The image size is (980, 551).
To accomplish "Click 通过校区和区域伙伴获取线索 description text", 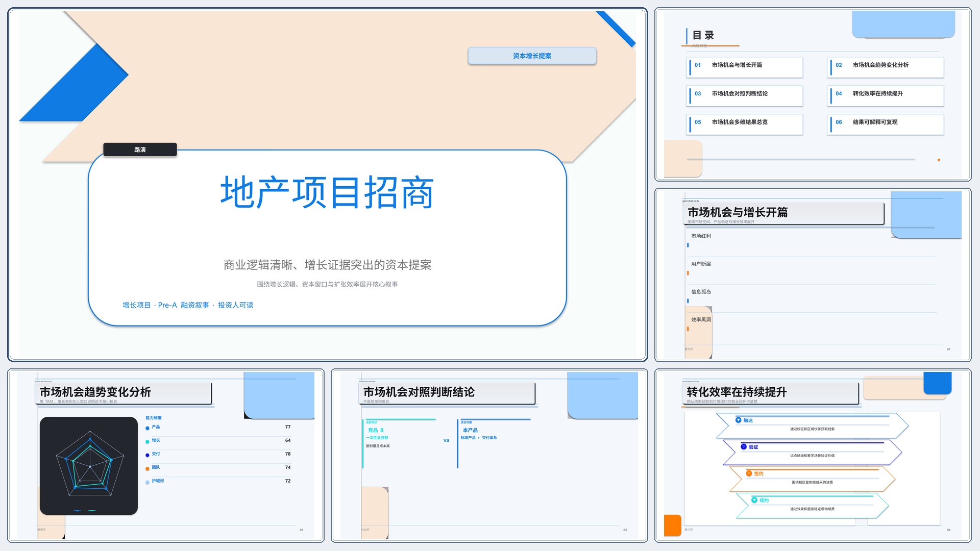I will pos(812,429).
